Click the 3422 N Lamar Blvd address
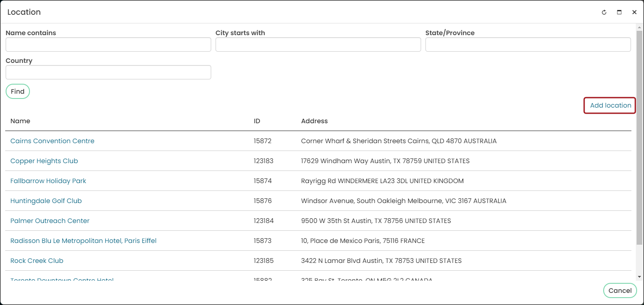 point(382,261)
